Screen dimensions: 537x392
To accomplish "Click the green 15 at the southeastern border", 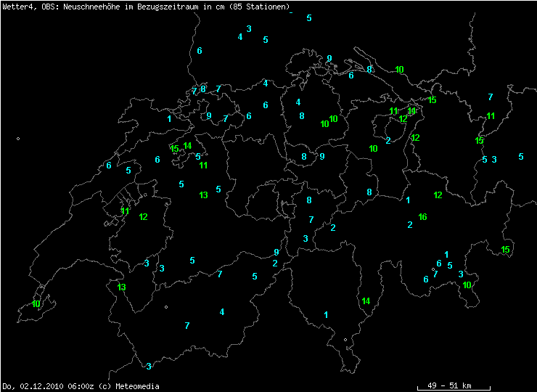I will [505, 250].
